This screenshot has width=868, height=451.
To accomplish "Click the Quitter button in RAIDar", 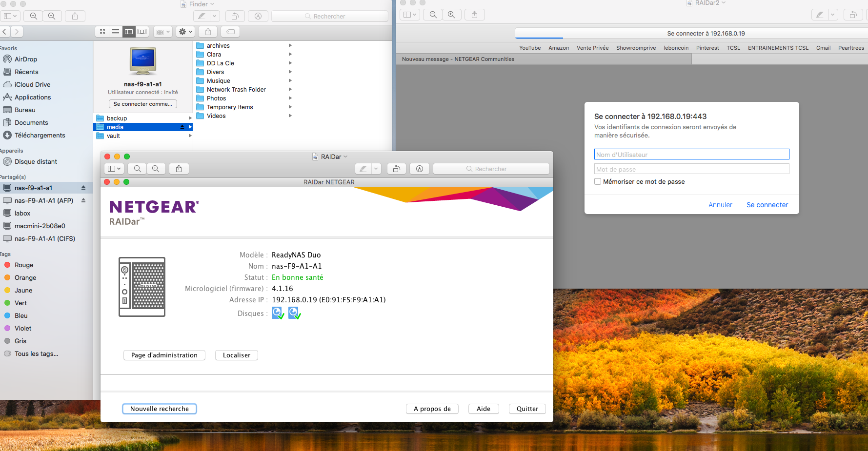I will 527,409.
